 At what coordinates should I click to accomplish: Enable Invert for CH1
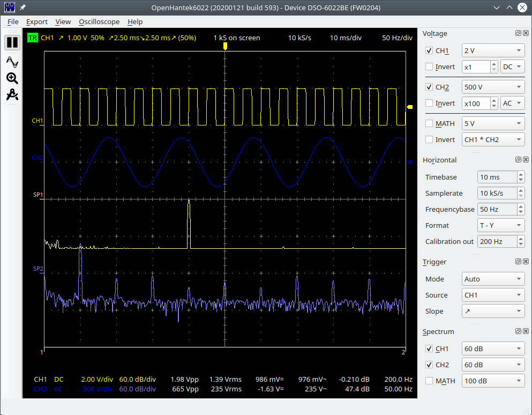tap(429, 66)
